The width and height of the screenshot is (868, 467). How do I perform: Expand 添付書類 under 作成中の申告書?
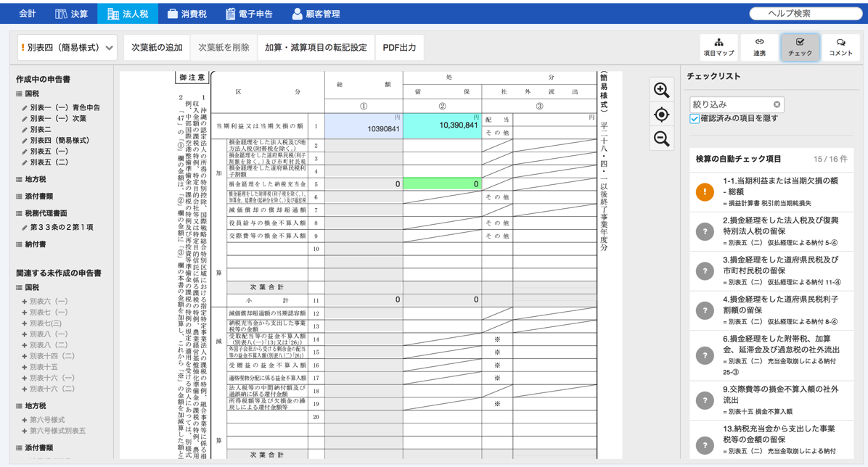coord(35,197)
